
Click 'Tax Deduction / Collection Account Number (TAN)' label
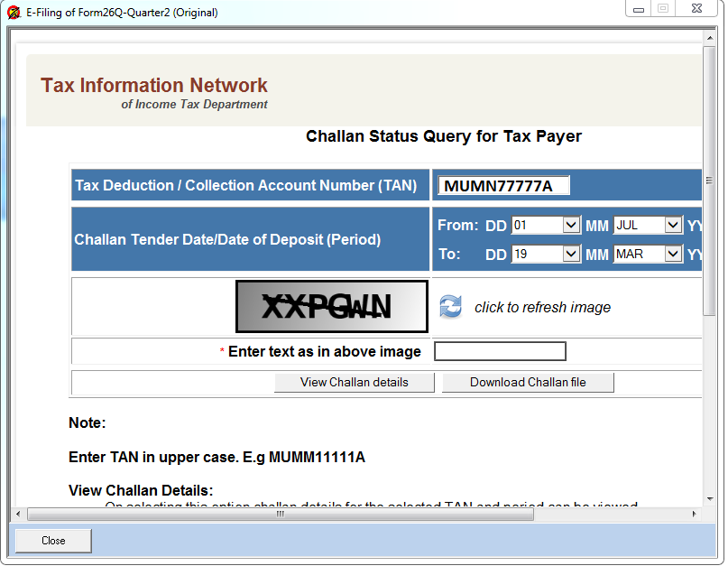pyautogui.click(x=246, y=185)
